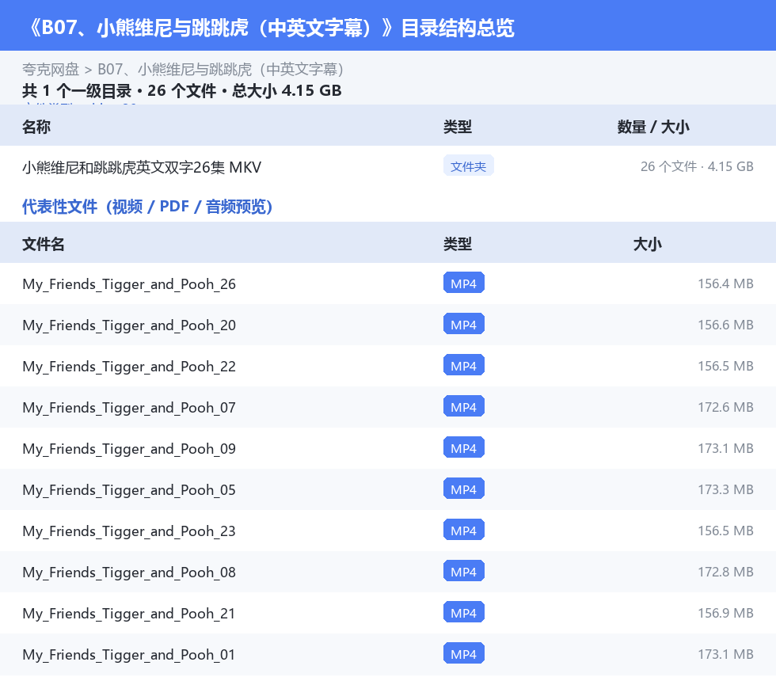Click MP4 badge for Pooh_07 row

click(x=464, y=406)
